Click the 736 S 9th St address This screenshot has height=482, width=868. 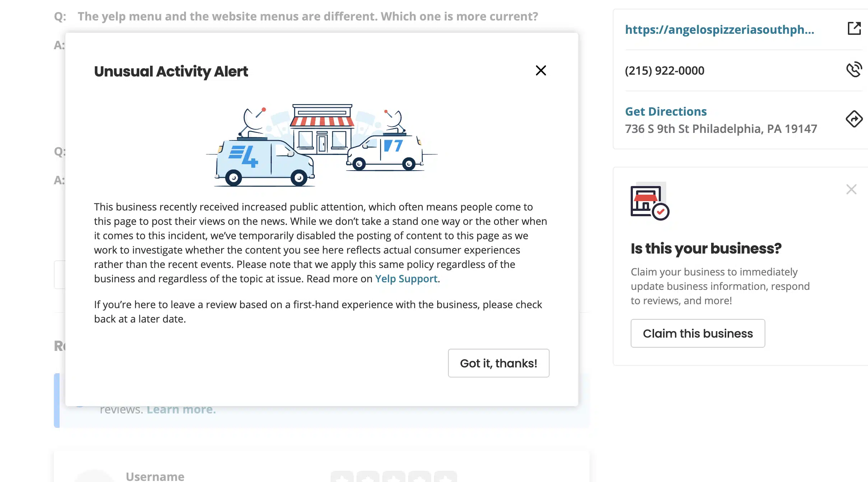tap(721, 129)
